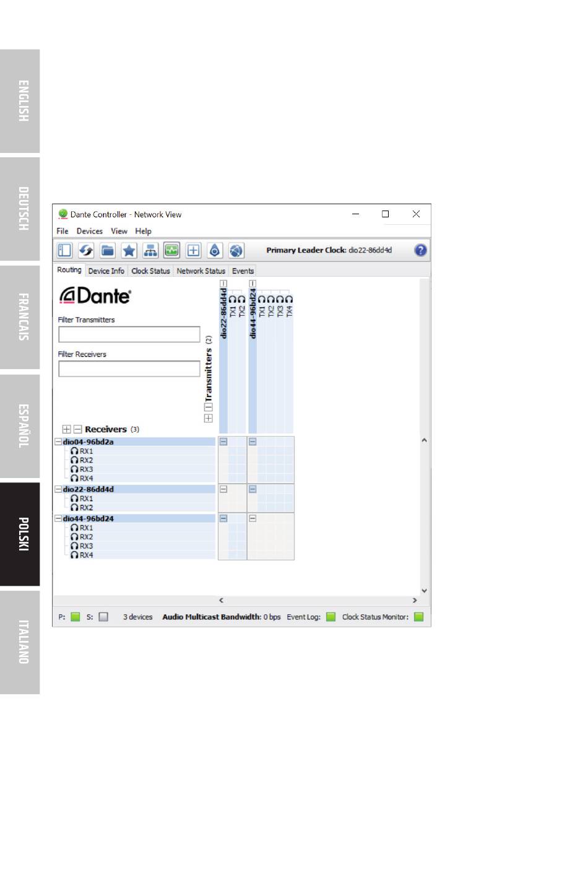Viewport: 588px width, 870px height.
Task: Switch to the Events tab
Action: click(243, 271)
